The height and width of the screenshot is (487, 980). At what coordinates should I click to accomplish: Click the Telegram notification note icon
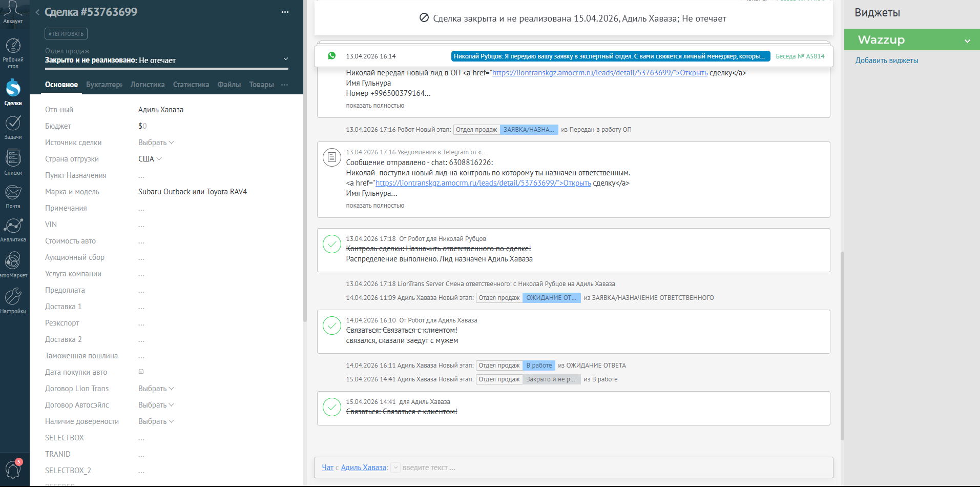point(331,157)
